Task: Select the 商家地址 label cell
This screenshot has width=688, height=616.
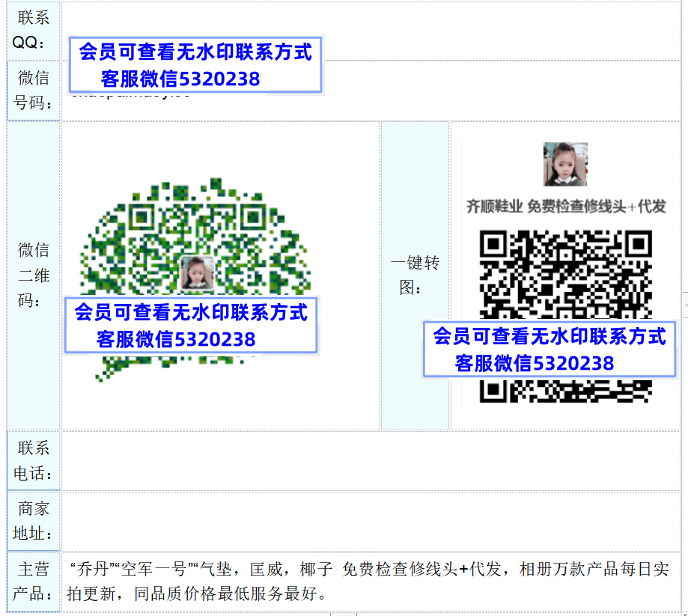Action: [34, 521]
